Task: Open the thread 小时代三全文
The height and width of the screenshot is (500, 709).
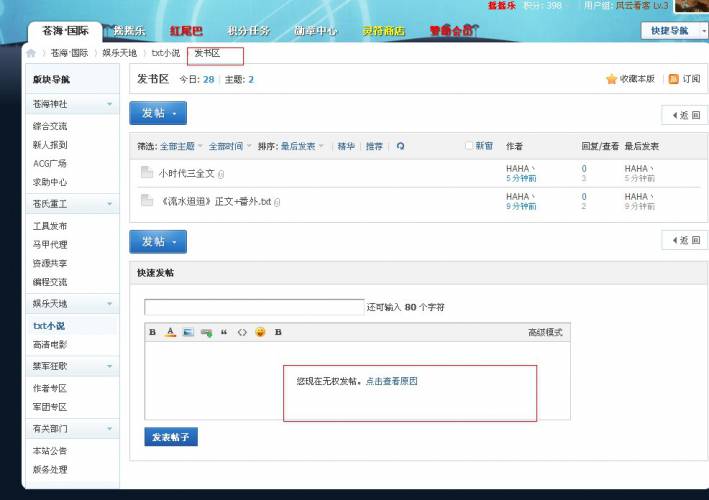Action: coord(187,173)
